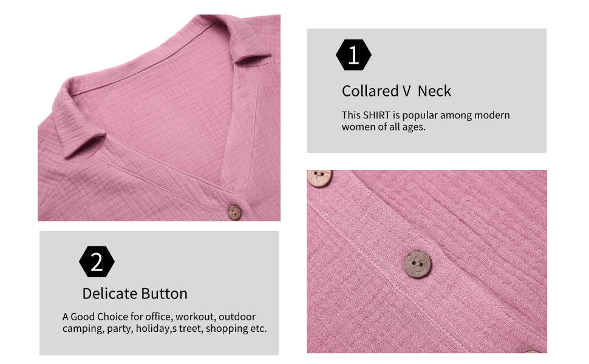The height and width of the screenshot is (364, 589).
Task: Click the text about modern women of all ages
Action: click(x=426, y=121)
